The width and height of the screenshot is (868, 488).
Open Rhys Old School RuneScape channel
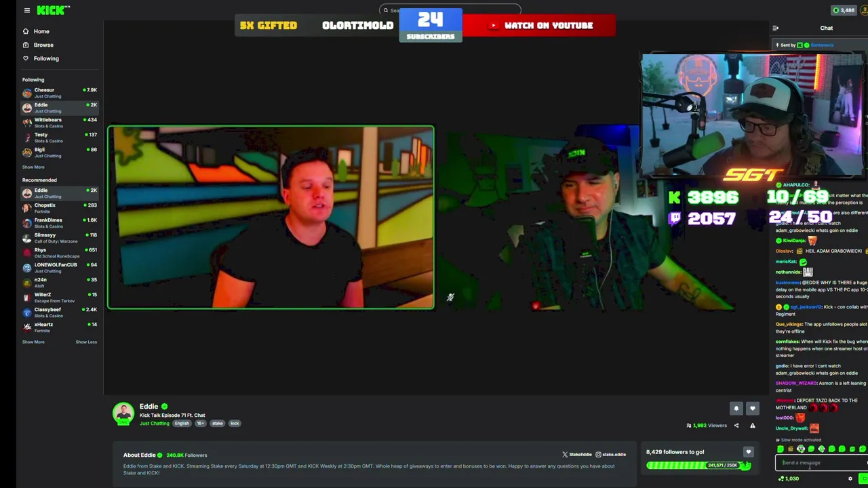59,253
